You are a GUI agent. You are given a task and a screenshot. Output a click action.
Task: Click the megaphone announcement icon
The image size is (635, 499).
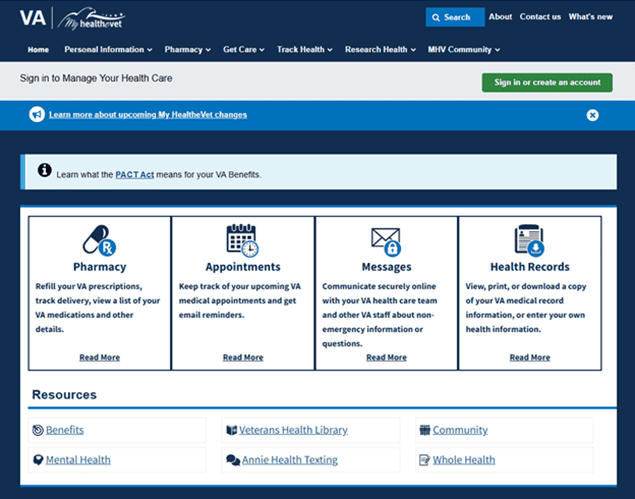(x=37, y=115)
